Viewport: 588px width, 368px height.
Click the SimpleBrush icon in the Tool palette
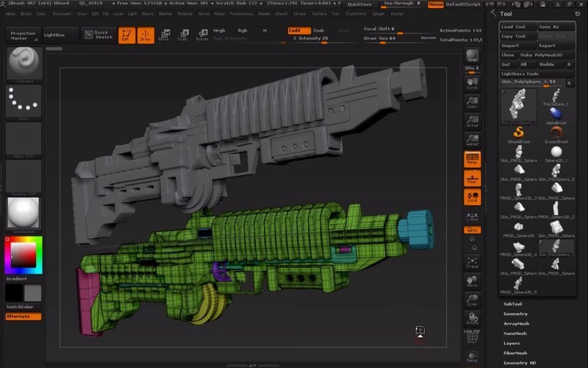[518, 133]
